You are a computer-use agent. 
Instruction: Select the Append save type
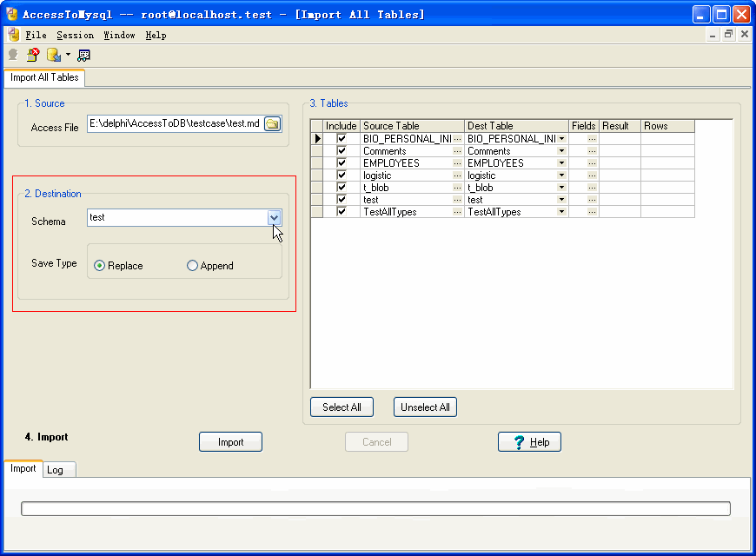pos(210,266)
